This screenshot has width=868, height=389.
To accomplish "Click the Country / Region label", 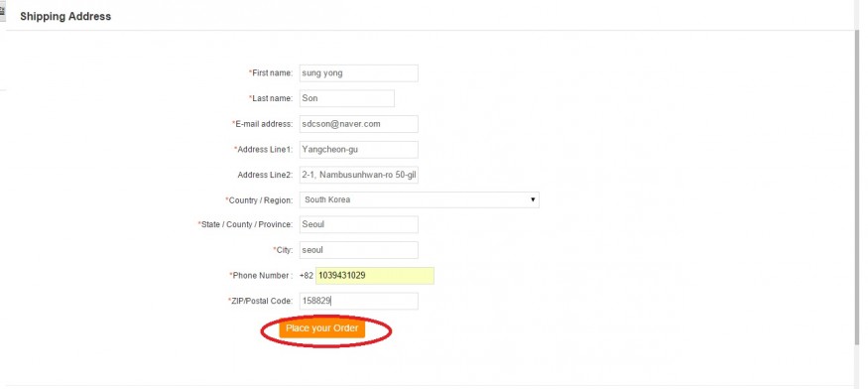I will coord(259,200).
